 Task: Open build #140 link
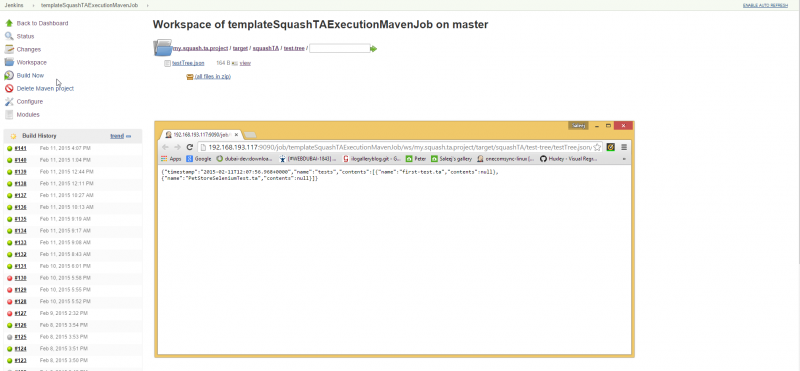click(x=20, y=160)
